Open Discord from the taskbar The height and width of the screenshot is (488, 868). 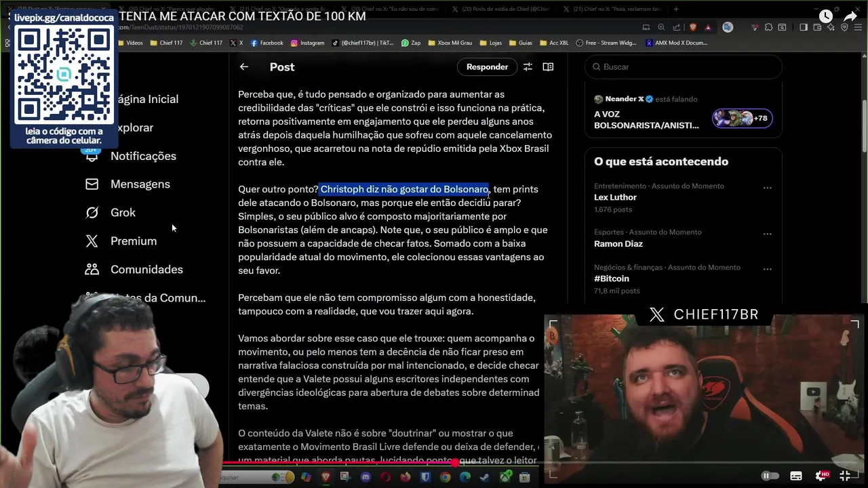[x=366, y=477]
